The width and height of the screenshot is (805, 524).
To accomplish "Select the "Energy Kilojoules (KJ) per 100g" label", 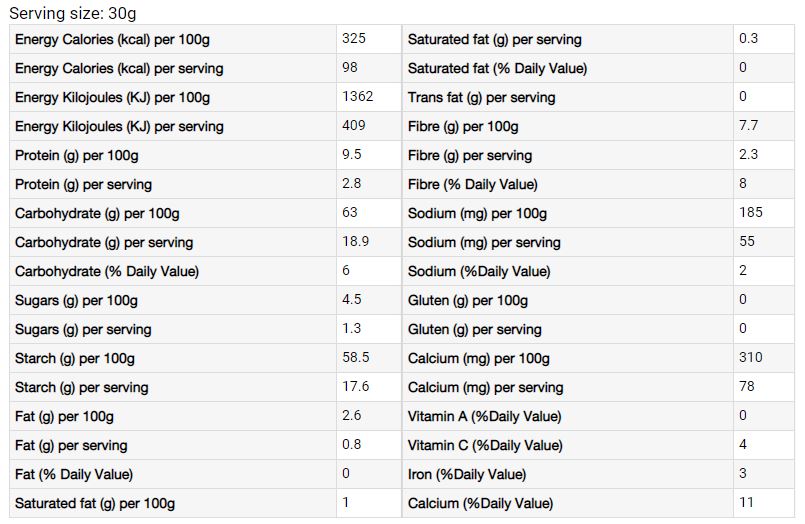I will coord(112,98).
